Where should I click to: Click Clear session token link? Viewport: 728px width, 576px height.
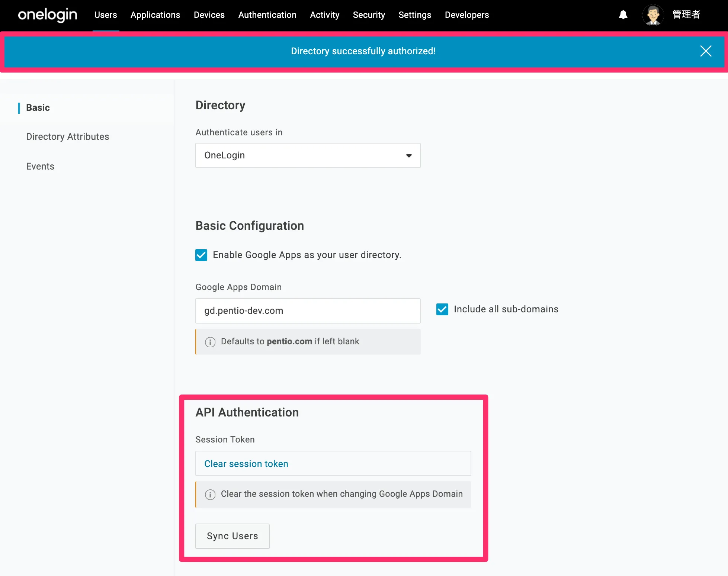(246, 464)
